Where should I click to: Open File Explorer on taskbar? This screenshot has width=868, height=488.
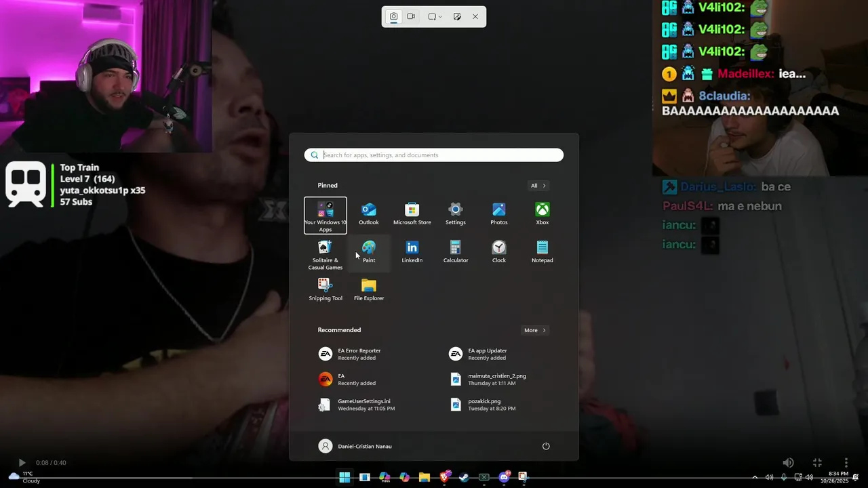[x=425, y=477]
